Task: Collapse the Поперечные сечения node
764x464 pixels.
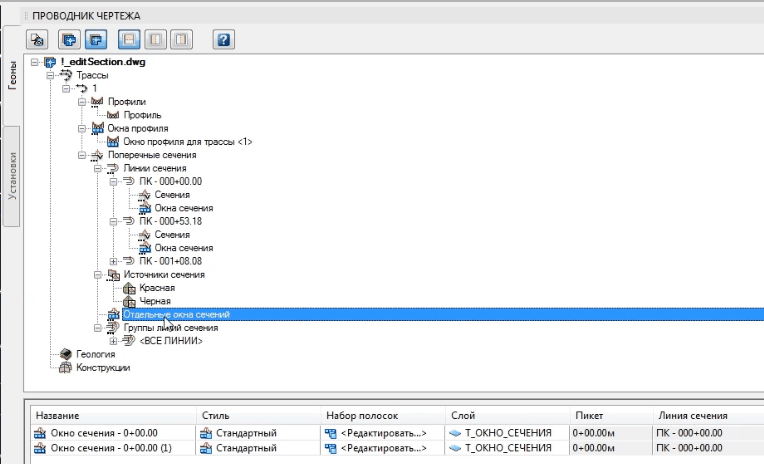Action: click(82, 155)
